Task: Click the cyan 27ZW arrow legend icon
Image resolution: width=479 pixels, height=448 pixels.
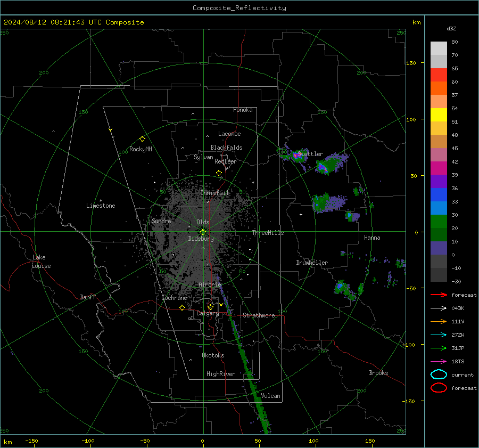Action: click(439, 335)
